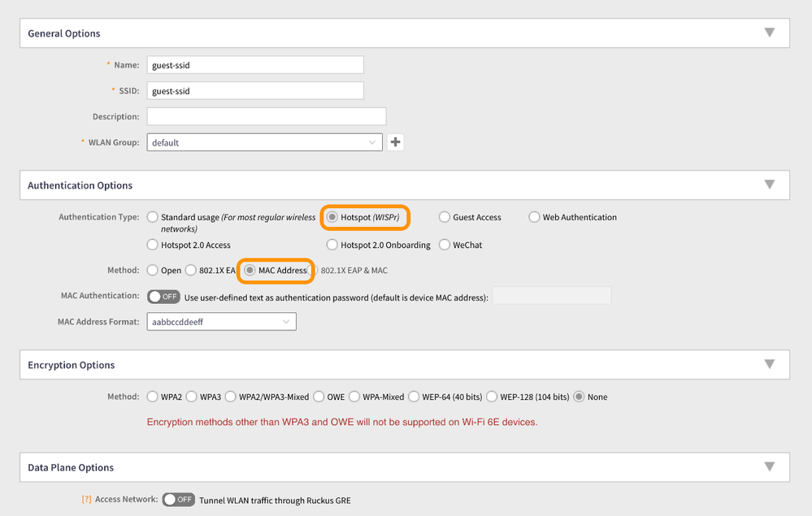812x516 pixels.
Task: Choose OWE encryption method
Action: point(319,397)
